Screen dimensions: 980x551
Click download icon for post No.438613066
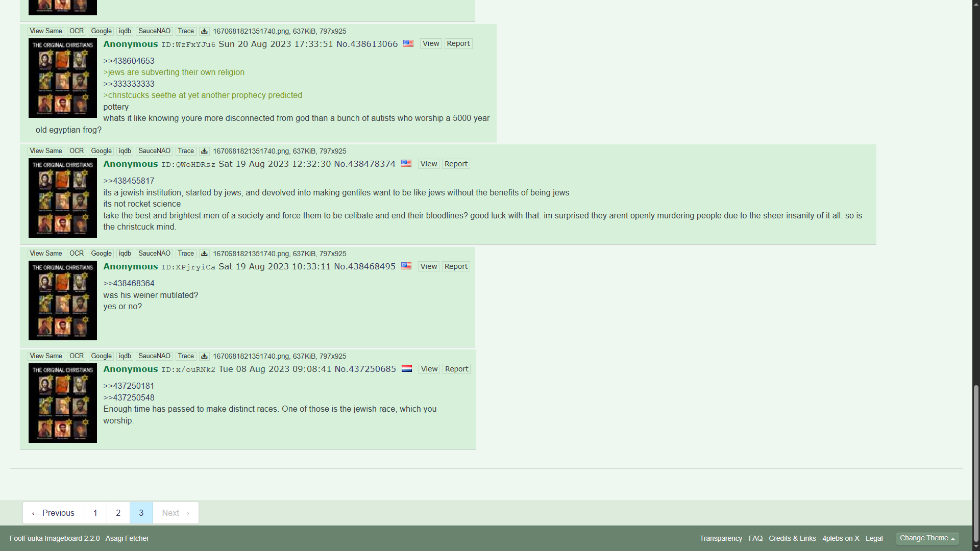click(x=204, y=31)
